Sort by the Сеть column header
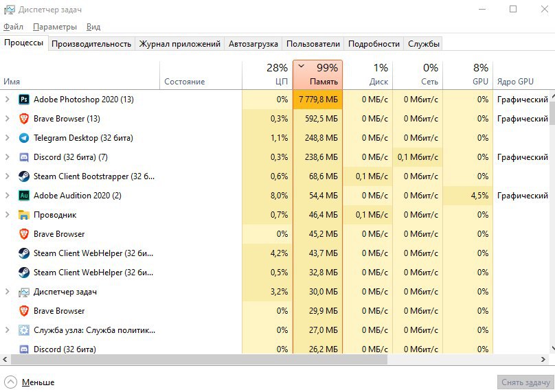The height and width of the screenshot is (392, 555). click(418, 75)
